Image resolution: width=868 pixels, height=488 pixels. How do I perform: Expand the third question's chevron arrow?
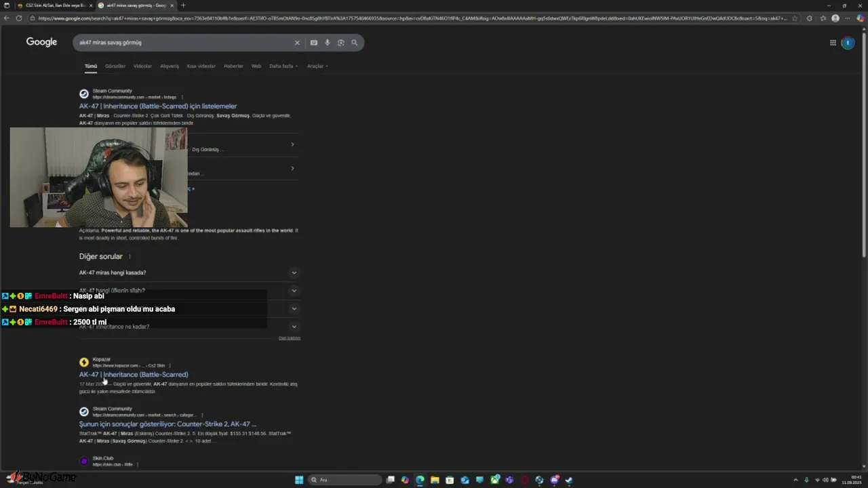[294, 308]
